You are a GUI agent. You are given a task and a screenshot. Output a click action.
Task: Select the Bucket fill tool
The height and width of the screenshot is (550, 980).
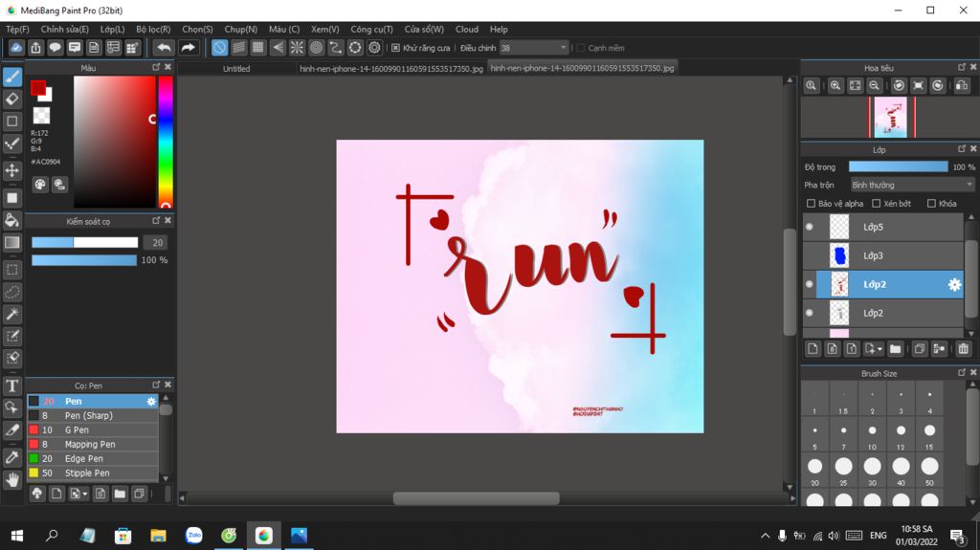pos(11,220)
